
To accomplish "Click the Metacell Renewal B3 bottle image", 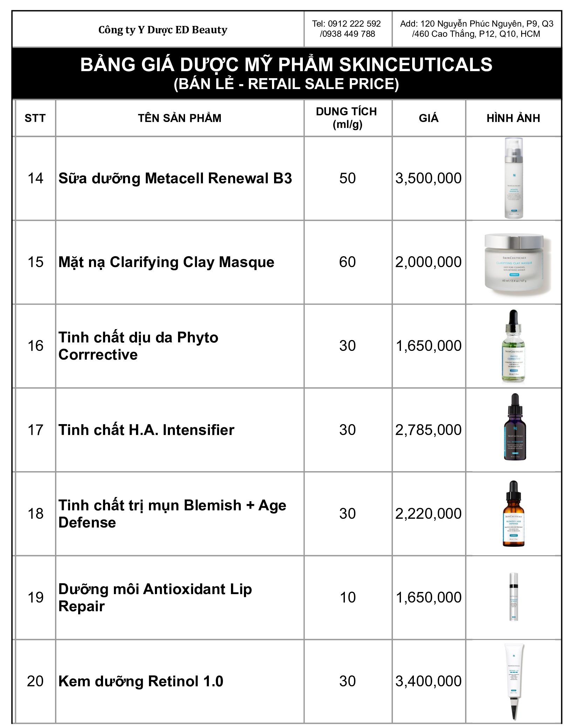I will [x=513, y=178].
